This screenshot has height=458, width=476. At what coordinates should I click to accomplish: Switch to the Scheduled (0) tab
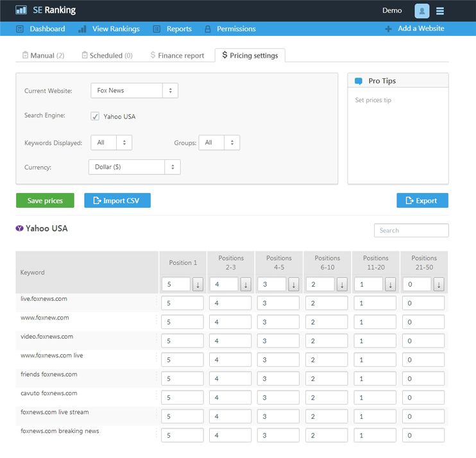point(107,55)
